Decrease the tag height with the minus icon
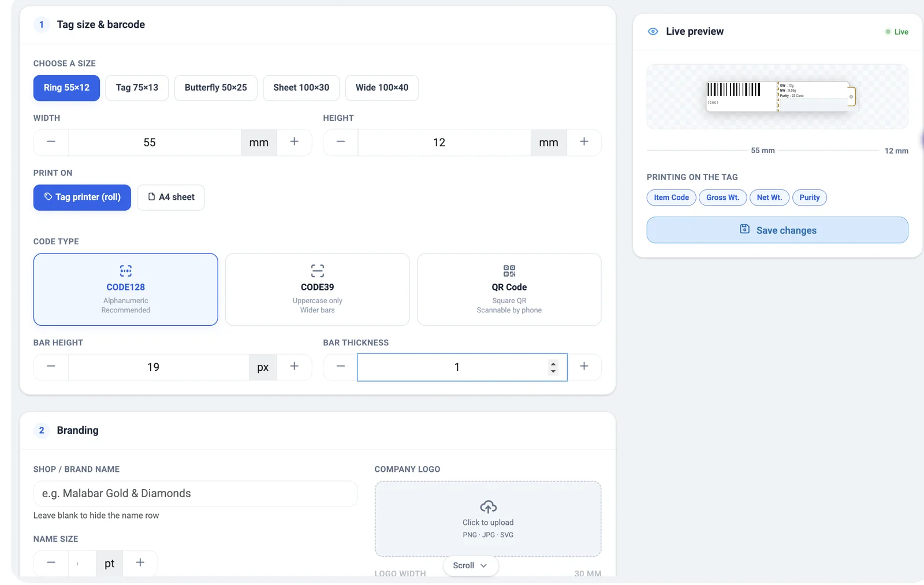Viewport: 924px width, 585px height. coord(341,142)
